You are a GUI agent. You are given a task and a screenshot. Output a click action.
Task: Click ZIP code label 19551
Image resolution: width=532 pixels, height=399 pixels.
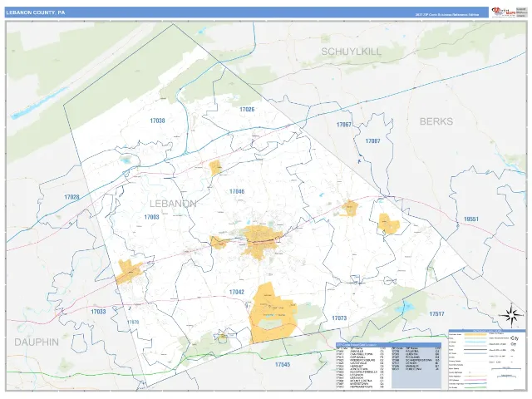(471, 219)
